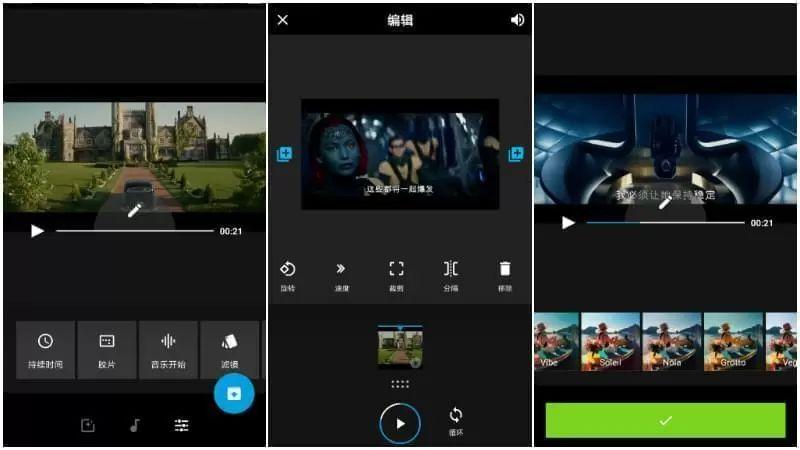
Task: Toggle loop (循环) playback
Action: click(x=456, y=421)
